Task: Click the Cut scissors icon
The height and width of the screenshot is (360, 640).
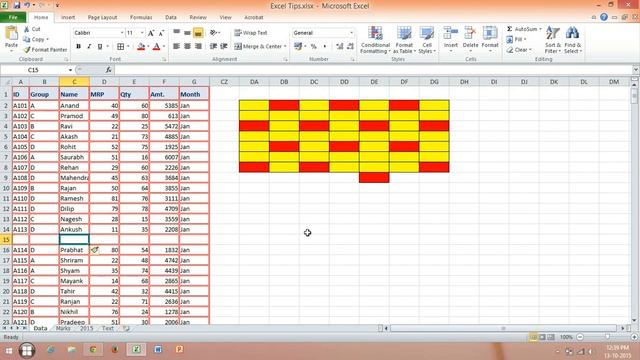Action: 27,29
